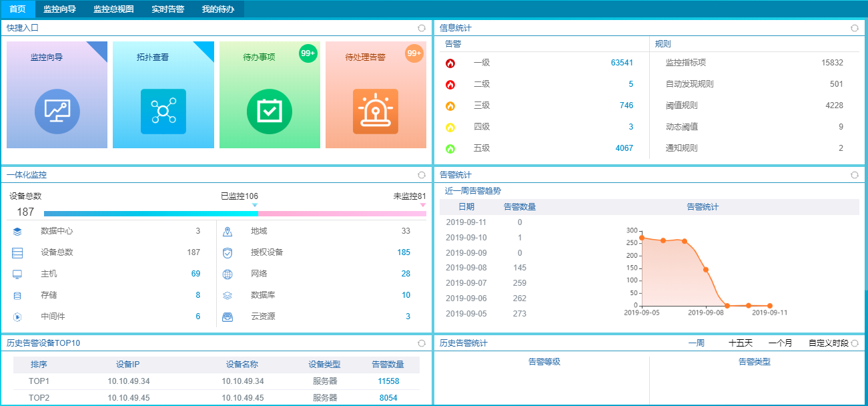Refresh the 告警统计 panel

[855, 175]
